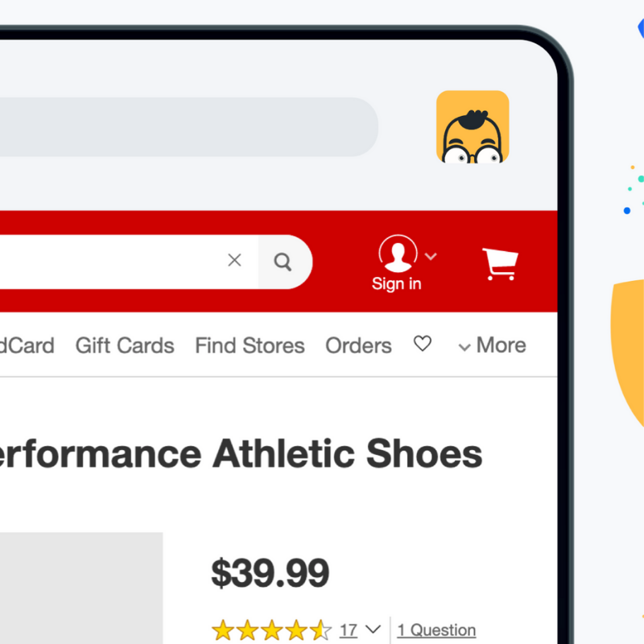
Task: Click the browser address bar
Action: [x=189, y=127]
